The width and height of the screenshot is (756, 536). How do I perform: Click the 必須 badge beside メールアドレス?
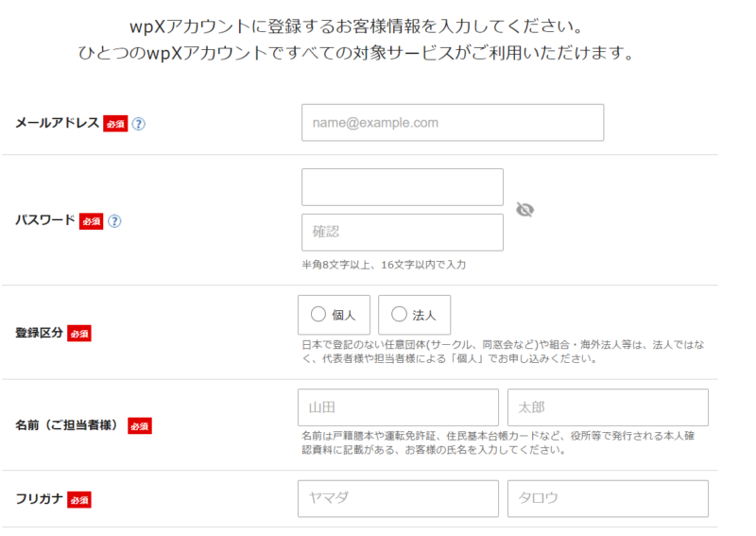115,124
